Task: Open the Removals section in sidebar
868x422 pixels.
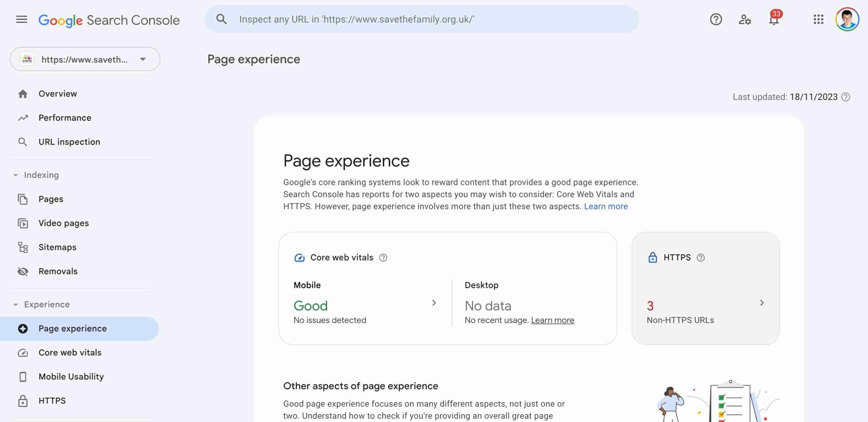Action: point(58,271)
